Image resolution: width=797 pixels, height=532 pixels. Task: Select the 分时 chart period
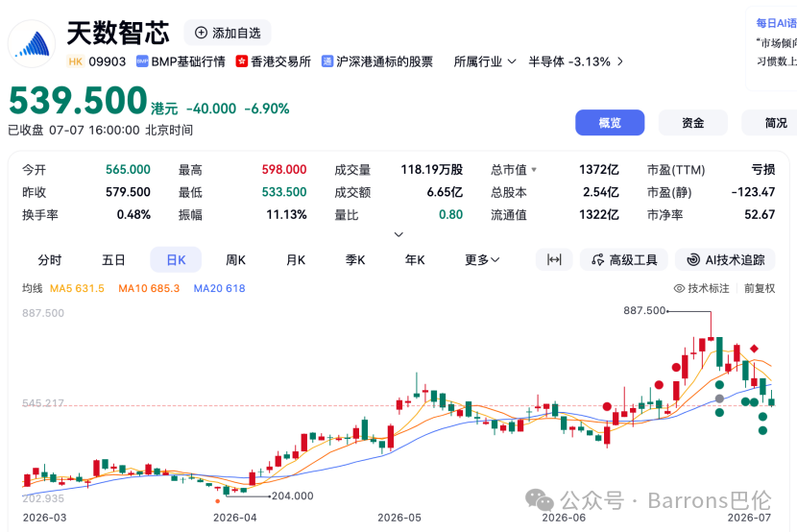point(50,260)
